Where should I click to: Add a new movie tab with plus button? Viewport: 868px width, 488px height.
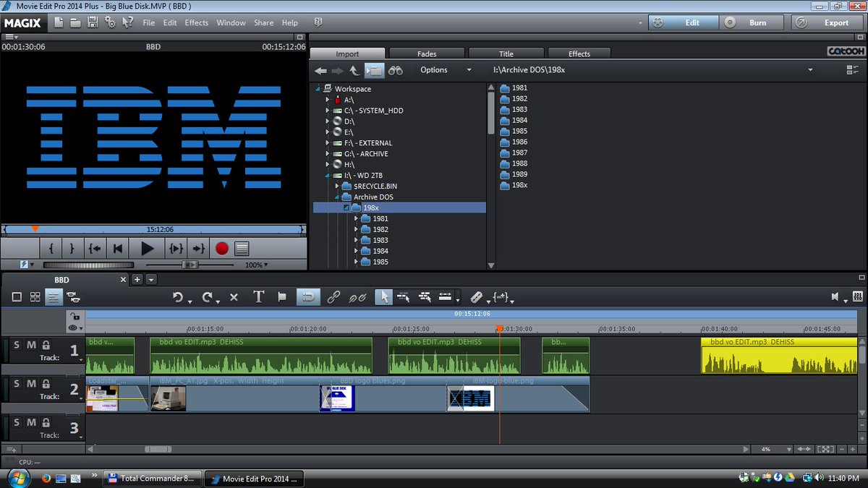tap(137, 280)
